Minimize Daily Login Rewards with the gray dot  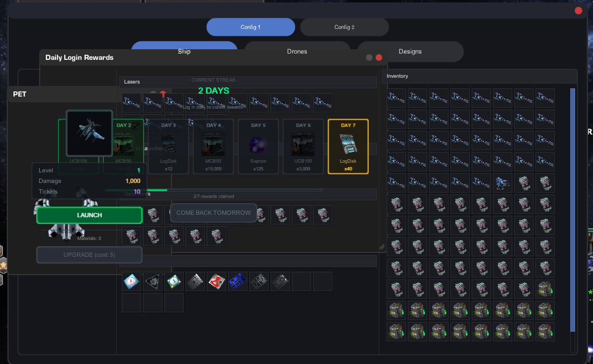[369, 57]
